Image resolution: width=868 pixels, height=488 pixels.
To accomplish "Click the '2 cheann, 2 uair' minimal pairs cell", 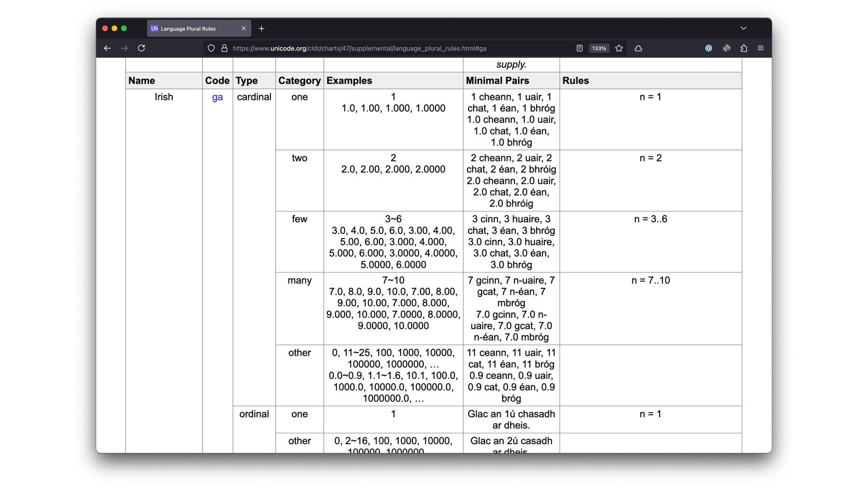I will (x=511, y=180).
